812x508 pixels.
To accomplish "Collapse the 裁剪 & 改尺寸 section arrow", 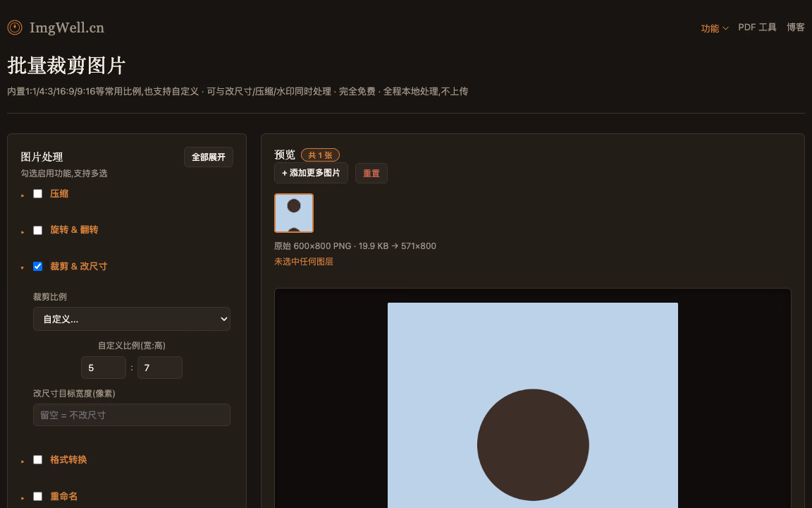I will (23, 268).
